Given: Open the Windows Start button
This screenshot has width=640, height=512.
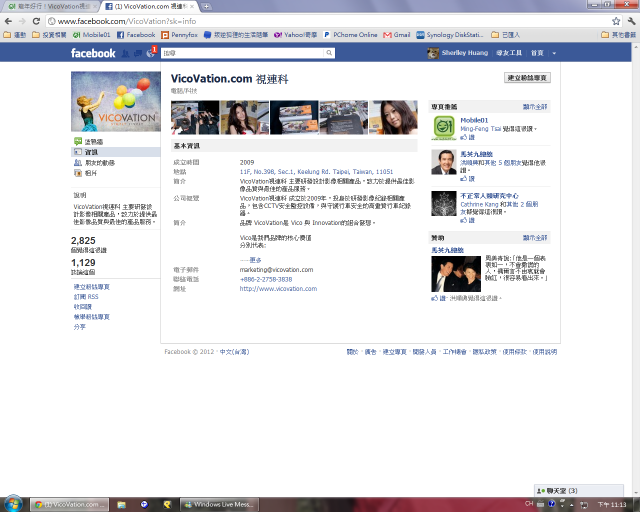Looking at the screenshot, I should pyautogui.click(x=13, y=504).
